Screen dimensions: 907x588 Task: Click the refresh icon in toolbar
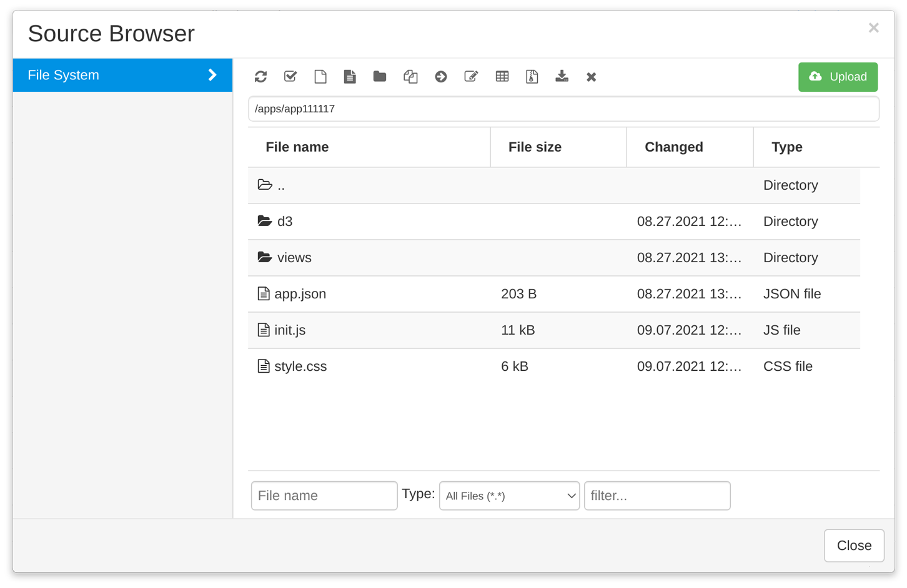coord(260,77)
